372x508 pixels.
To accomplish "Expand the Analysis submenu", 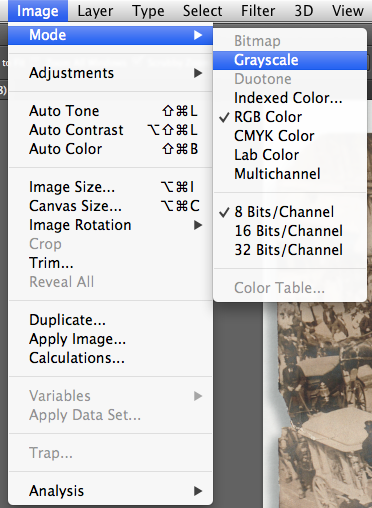I will tap(110, 491).
